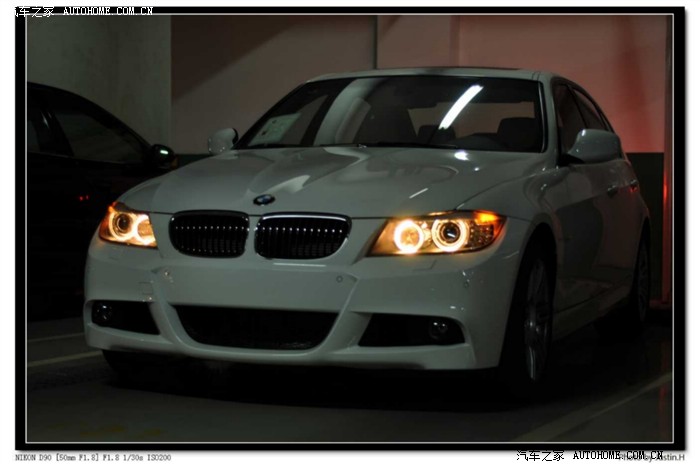Image resolution: width=700 pixels, height=464 pixels.
Task: Click the fog light in the right bumper vent
Action: (438, 328)
